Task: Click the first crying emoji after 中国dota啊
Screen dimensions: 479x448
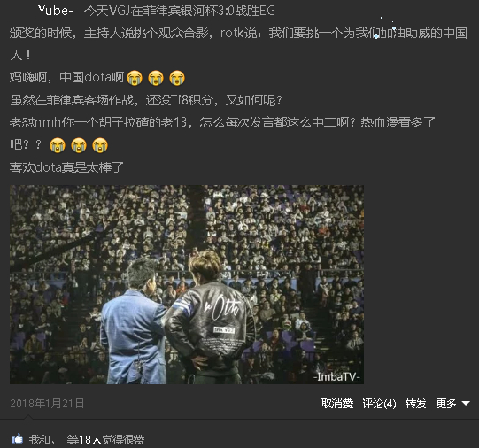Action: (135, 78)
